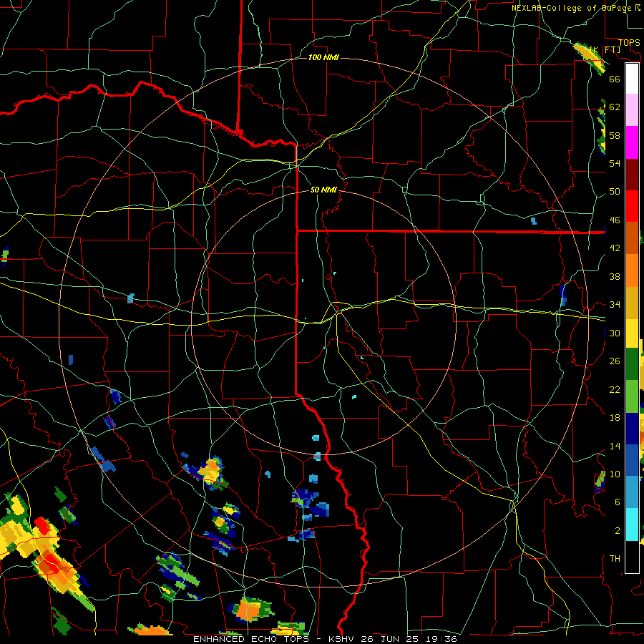Click the legend value "66"
This screenshot has width=644, height=644.
point(615,79)
